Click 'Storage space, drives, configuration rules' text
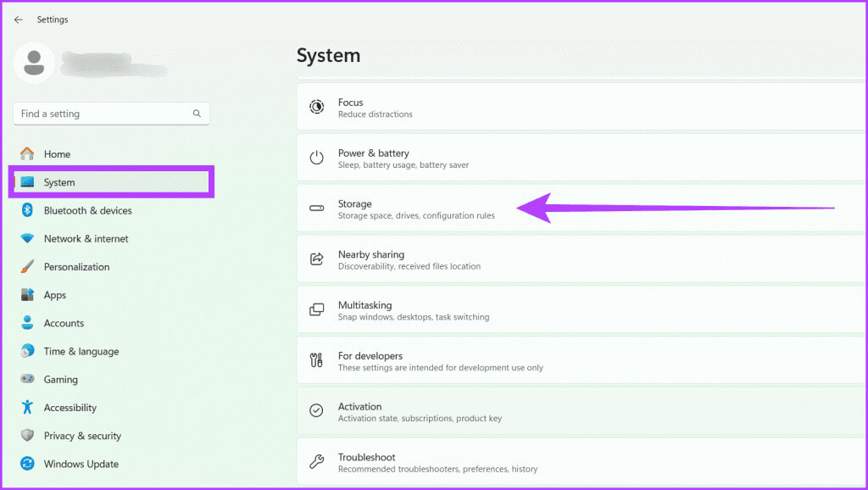Screen dimensions: 868x490 click(x=416, y=215)
